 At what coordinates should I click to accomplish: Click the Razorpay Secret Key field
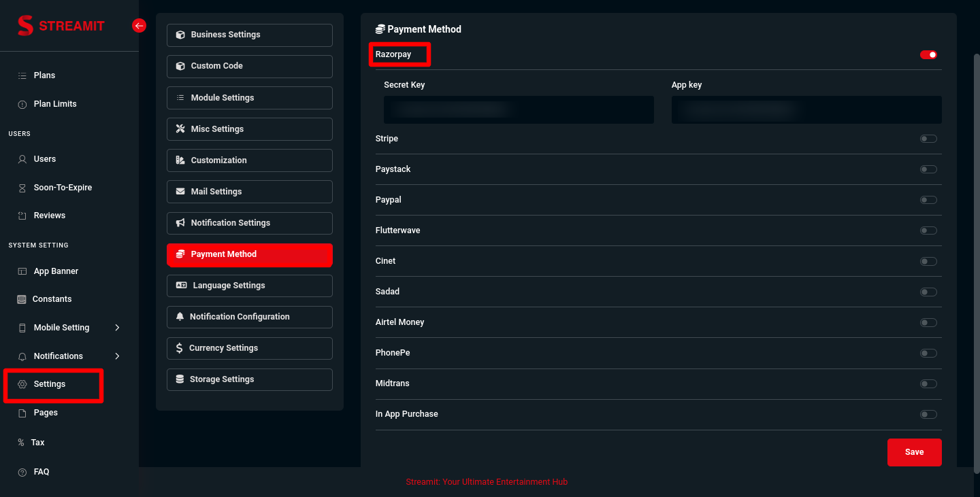point(519,109)
